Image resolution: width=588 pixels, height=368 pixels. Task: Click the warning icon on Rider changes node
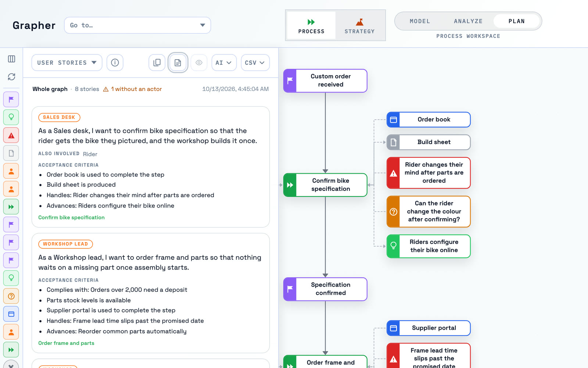[393, 173]
